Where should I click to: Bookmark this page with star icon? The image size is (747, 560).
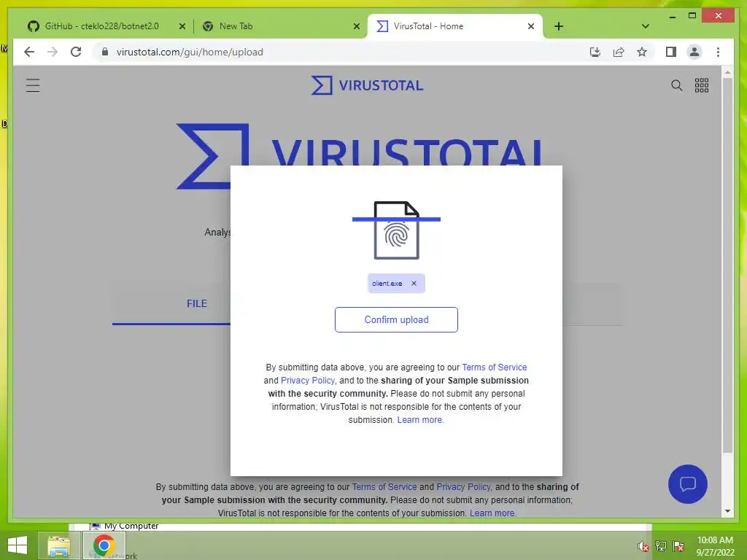[642, 52]
